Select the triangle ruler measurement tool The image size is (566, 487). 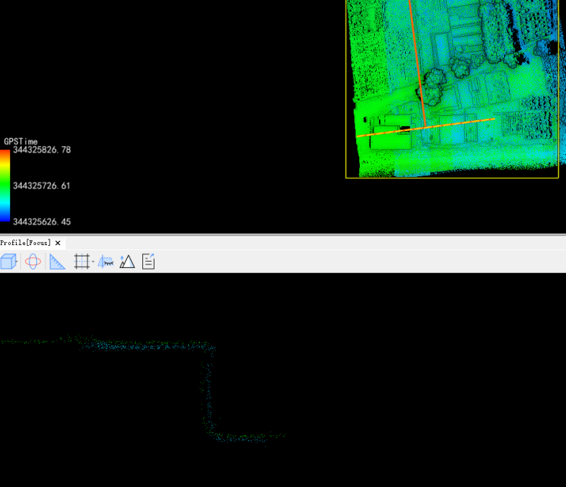[x=57, y=262]
